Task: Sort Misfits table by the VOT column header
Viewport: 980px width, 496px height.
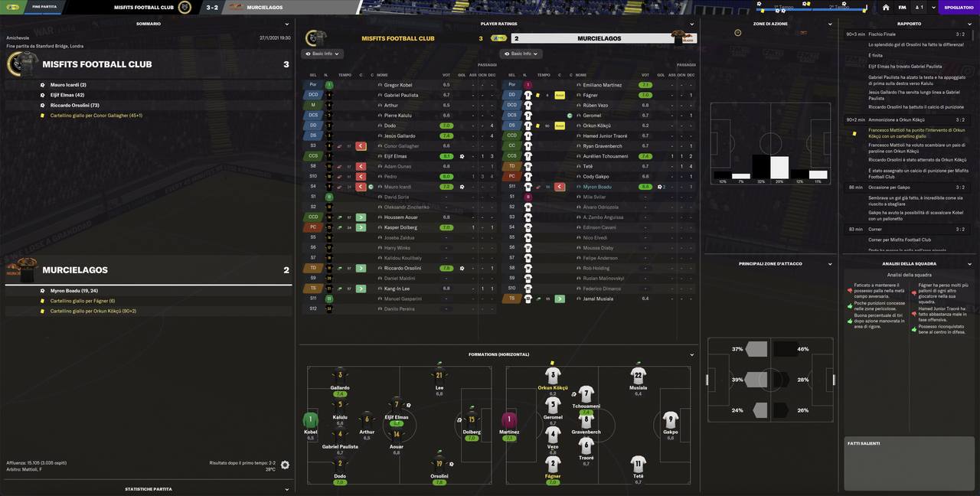Action: point(446,75)
